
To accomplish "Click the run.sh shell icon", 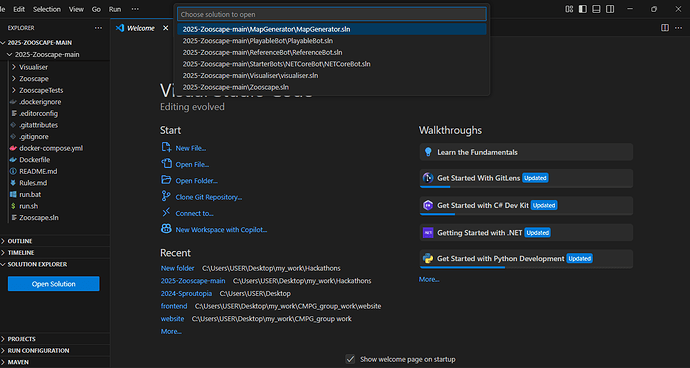I will 13,206.
